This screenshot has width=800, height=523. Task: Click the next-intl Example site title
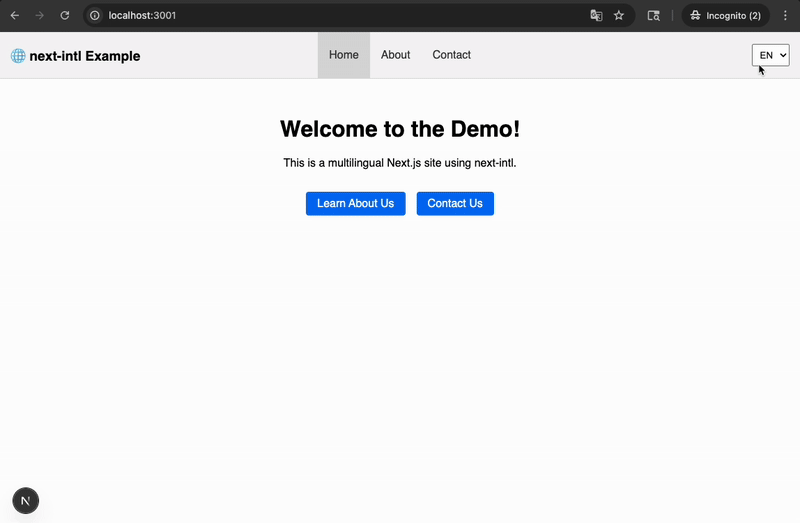point(85,56)
